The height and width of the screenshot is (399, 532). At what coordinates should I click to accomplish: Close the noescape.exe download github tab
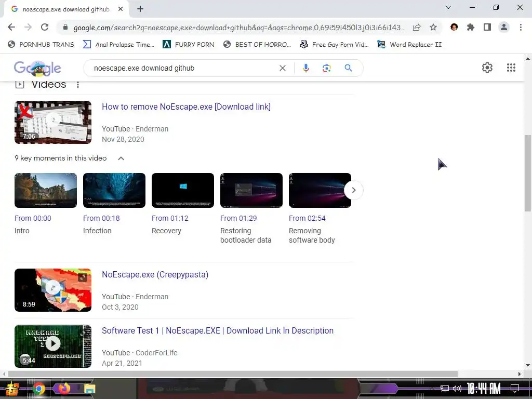[x=121, y=9]
